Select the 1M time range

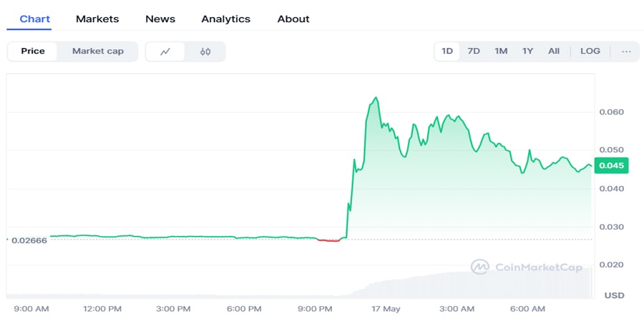click(501, 51)
